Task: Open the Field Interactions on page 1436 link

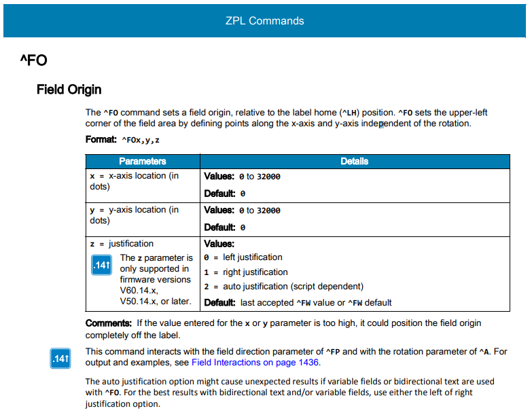Action: click(255, 363)
